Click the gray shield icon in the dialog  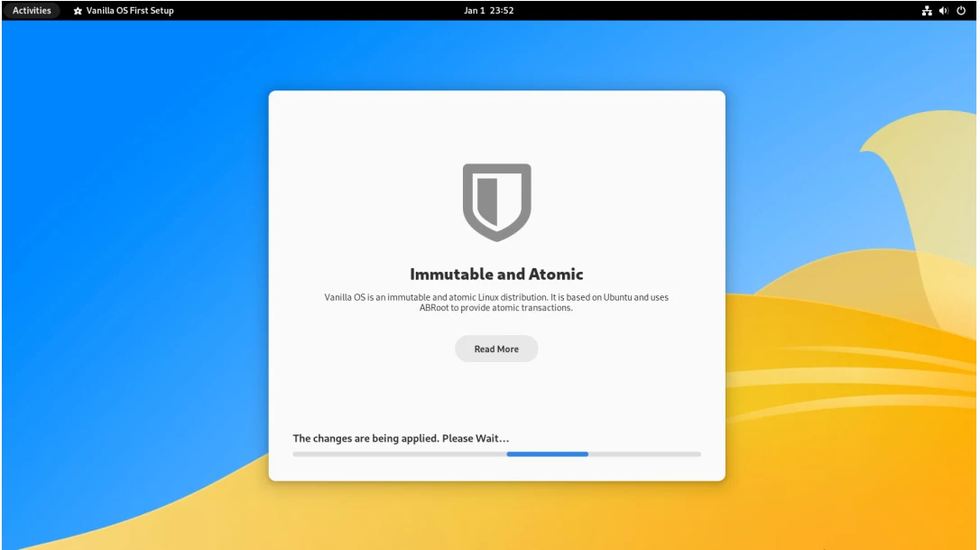click(x=496, y=201)
